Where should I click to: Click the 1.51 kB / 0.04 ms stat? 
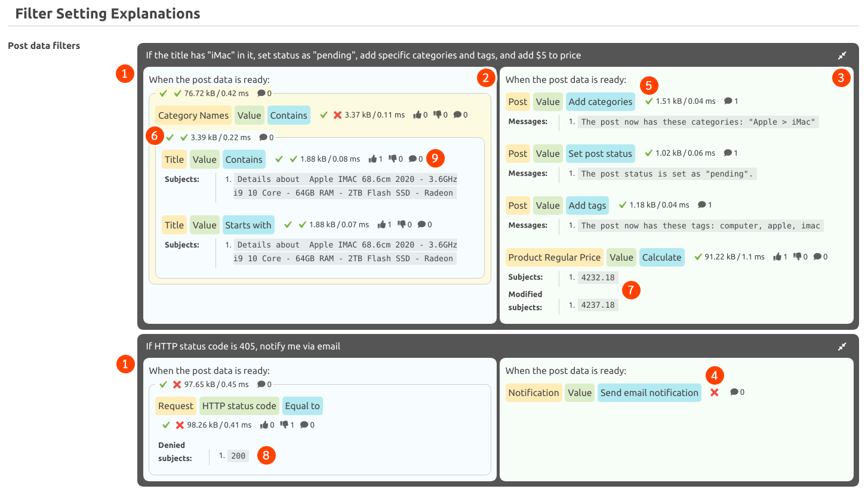685,101
